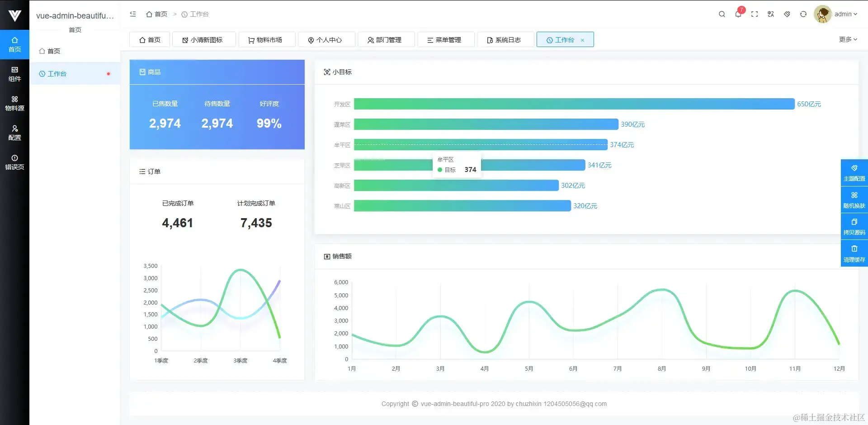Toggle fullscreen mode icon
The width and height of the screenshot is (868, 425).
click(x=755, y=14)
